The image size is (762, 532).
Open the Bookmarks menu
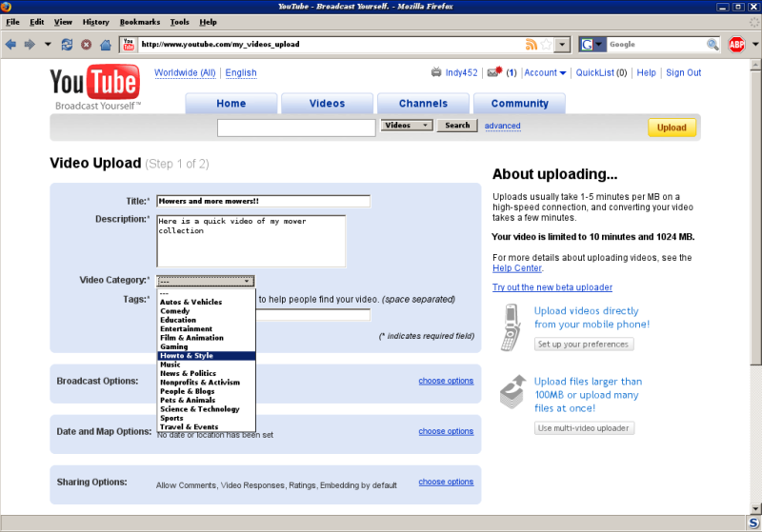click(x=140, y=22)
